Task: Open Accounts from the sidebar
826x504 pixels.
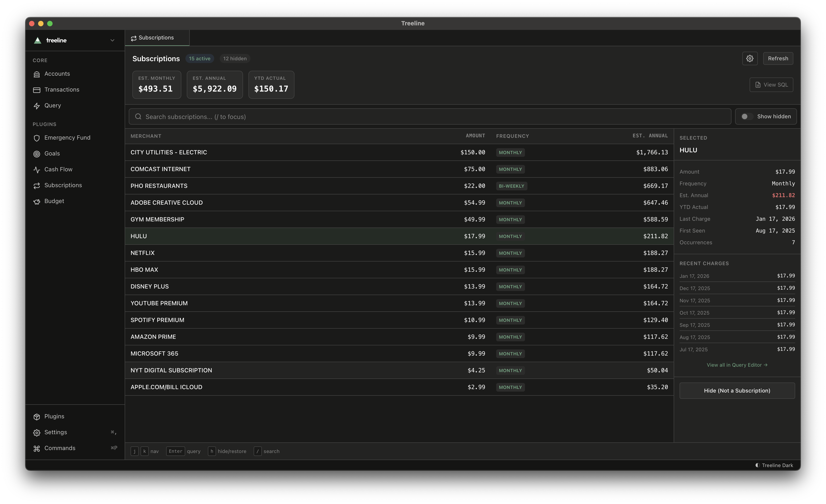Action: point(57,74)
